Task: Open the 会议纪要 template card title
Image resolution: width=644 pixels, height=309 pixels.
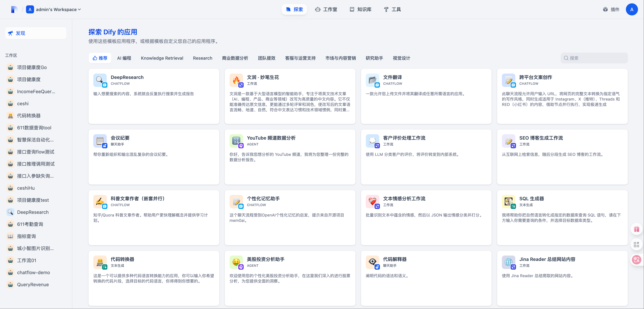Action: pyautogui.click(x=120, y=138)
